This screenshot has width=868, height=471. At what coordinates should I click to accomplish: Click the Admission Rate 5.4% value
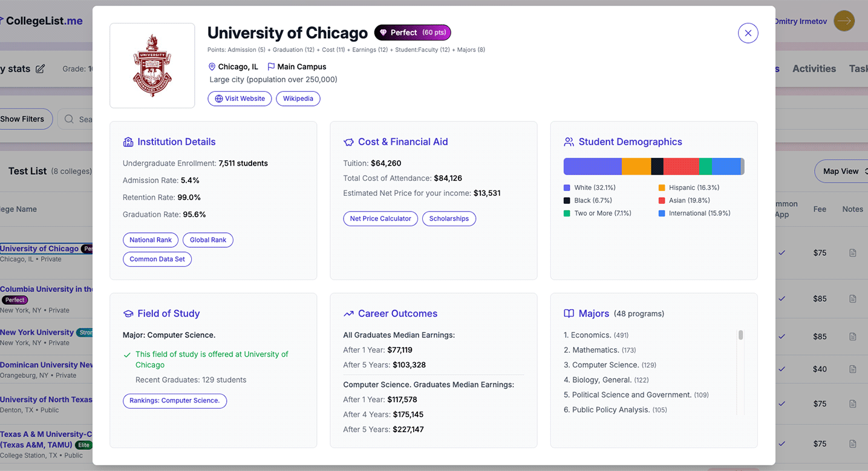(190, 180)
